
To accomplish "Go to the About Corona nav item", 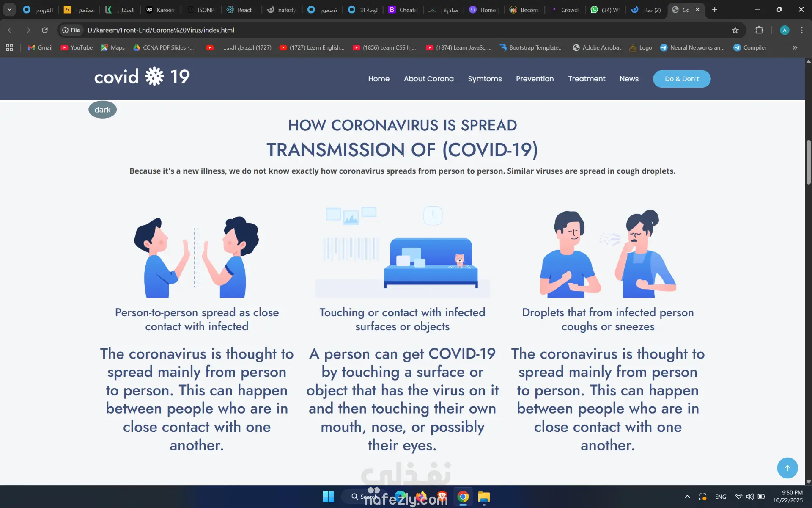I will click(428, 79).
